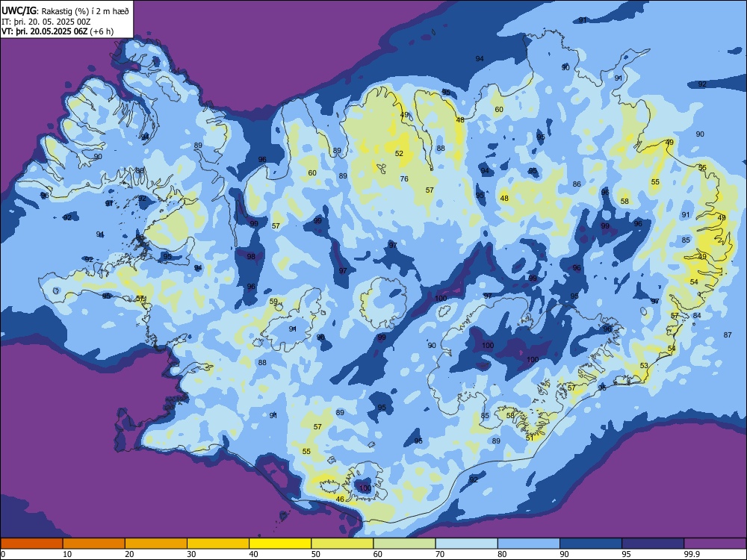Image resolution: width=747 pixels, height=560 pixels.
Task: Click the humidity value '84' on the map
Action: pyautogui.click(x=697, y=315)
